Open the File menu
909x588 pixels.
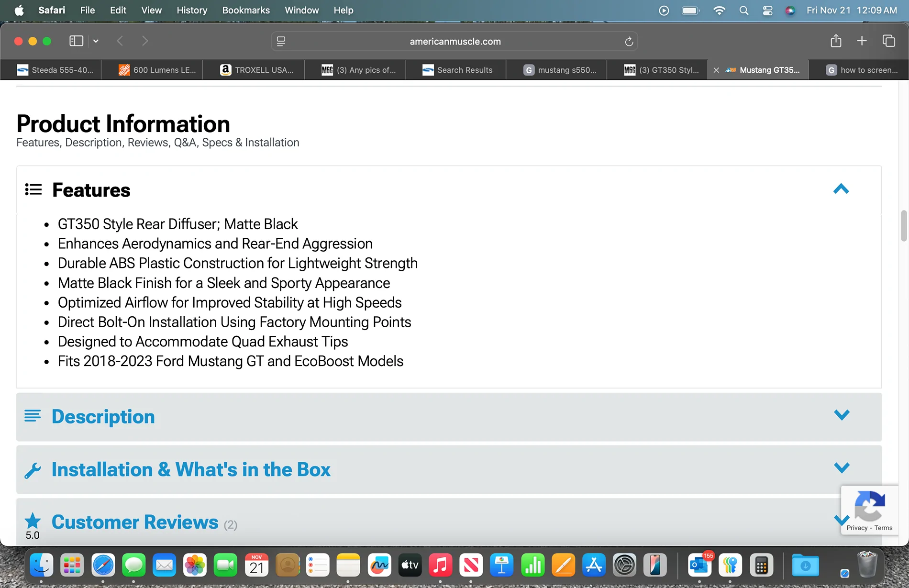(87, 10)
